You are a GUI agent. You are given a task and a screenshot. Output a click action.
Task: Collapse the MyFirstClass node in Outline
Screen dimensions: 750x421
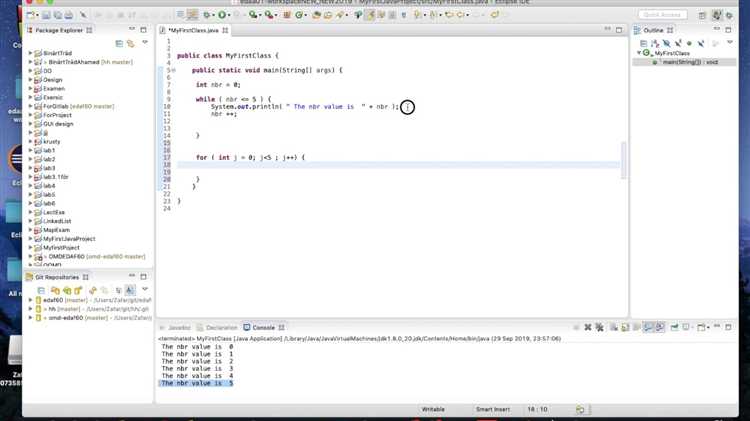(x=639, y=53)
